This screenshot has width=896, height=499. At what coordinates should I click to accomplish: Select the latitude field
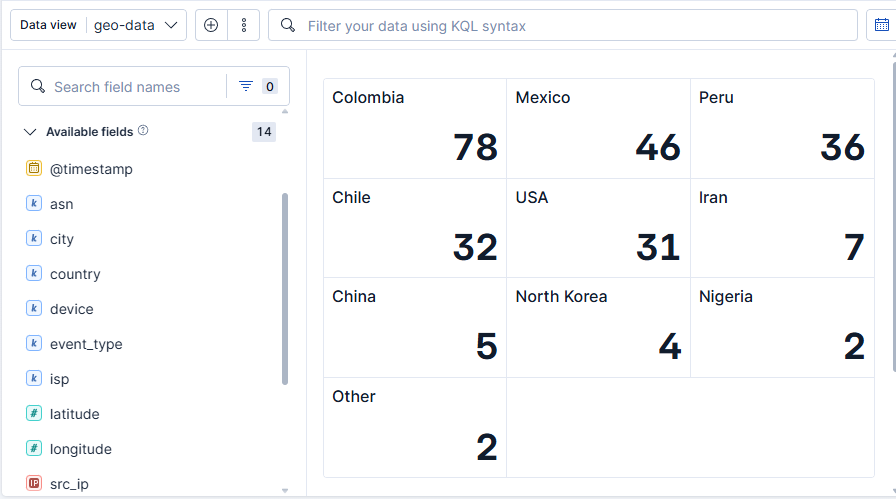(74, 414)
